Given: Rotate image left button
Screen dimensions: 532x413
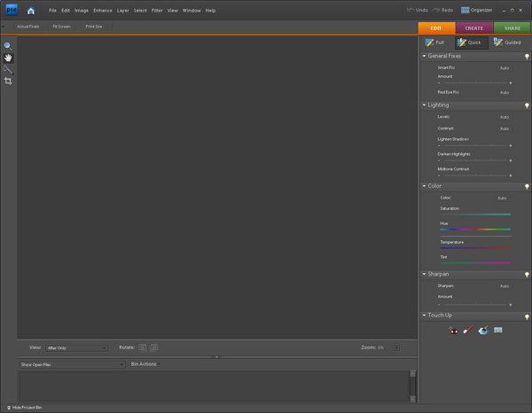Looking at the screenshot, I should pyautogui.click(x=143, y=347).
